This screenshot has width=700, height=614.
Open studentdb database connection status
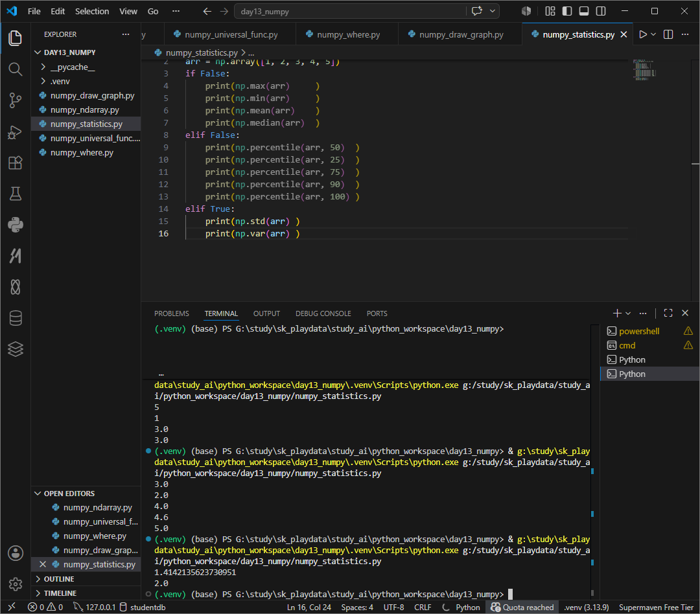[x=143, y=608]
